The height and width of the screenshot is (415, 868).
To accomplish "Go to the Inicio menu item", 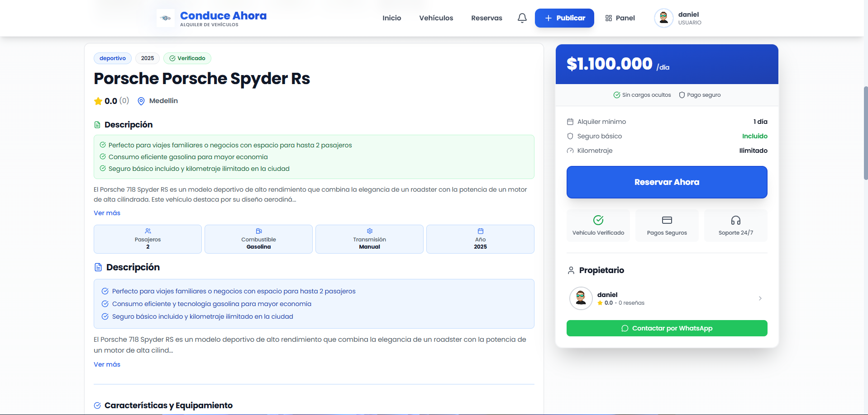I will [391, 18].
